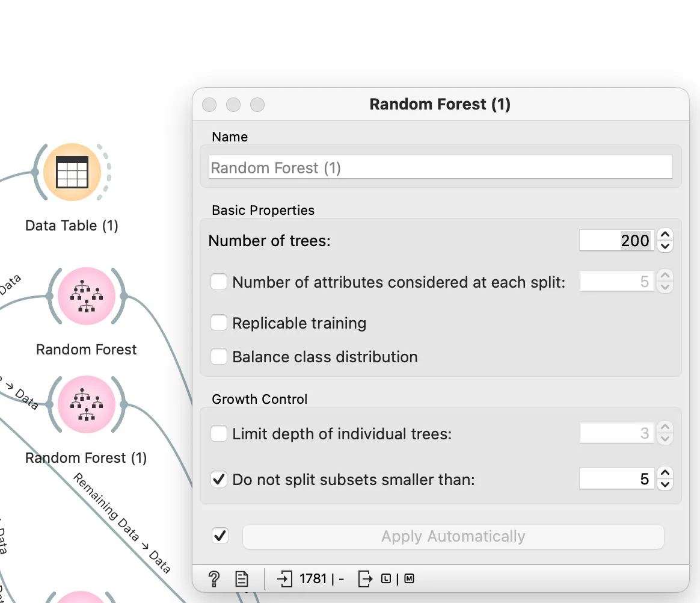Click the tree depth limit field showing 3
The width and height of the screenshot is (700, 603).
pos(617,433)
